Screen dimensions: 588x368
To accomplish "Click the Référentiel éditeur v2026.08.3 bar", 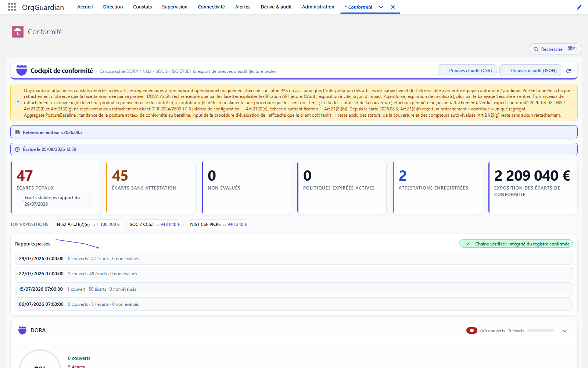I will (x=294, y=132).
